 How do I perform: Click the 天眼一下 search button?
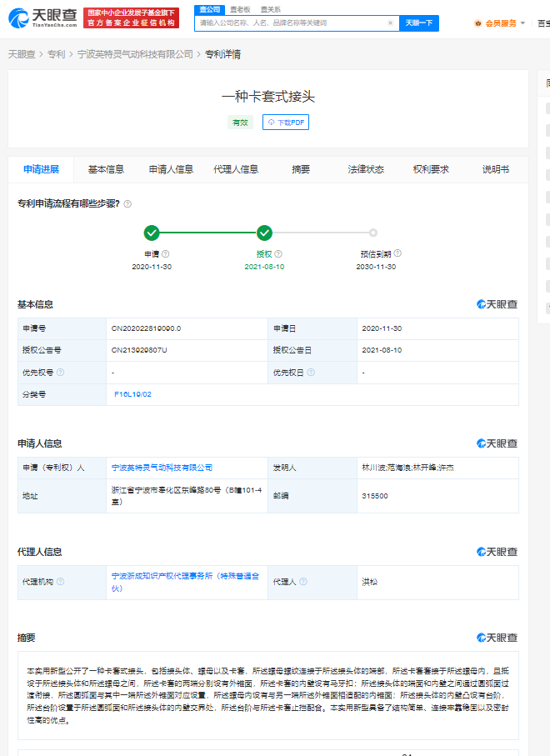pyautogui.click(x=419, y=23)
